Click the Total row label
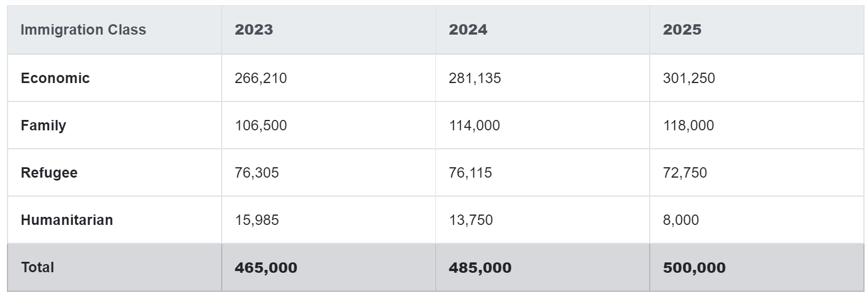Screen dimensions: 868x297 (38, 268)
